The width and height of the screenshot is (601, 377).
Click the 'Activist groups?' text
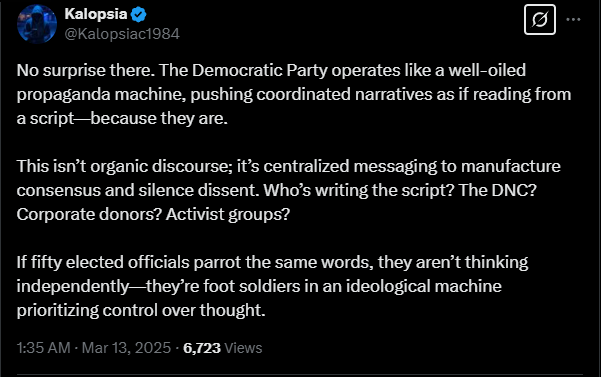tap(228, 215)
